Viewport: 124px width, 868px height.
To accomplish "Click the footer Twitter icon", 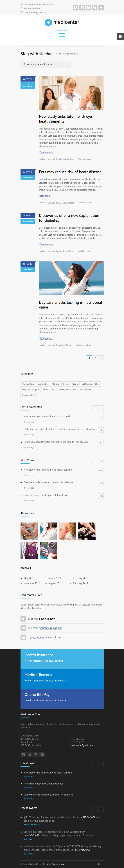I will [30, 755].
